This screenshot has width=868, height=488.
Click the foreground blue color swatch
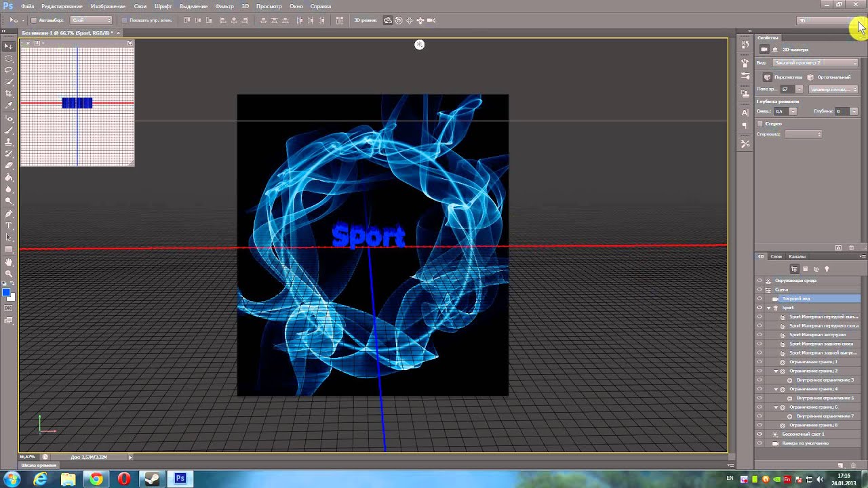pyautogui.click(x=6, y=293)
